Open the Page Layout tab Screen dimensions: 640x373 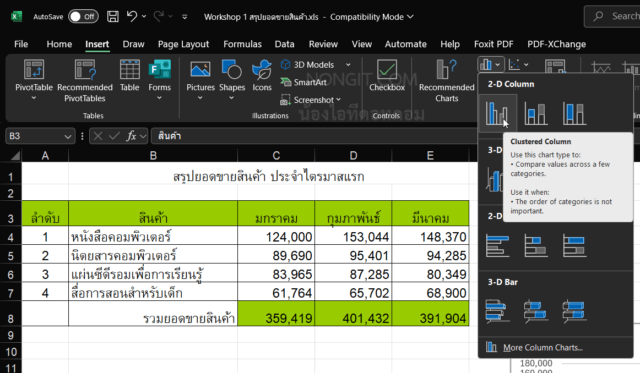click(x=183, y=44)
